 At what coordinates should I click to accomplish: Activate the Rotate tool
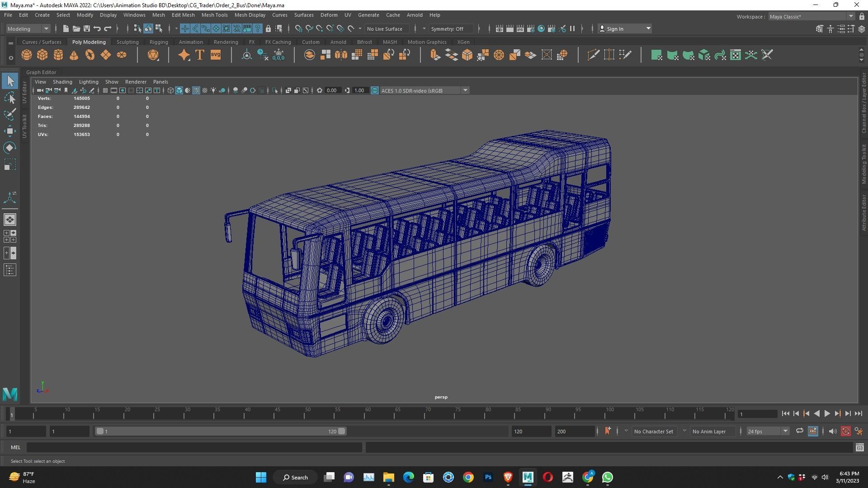[x=10, y=148]
